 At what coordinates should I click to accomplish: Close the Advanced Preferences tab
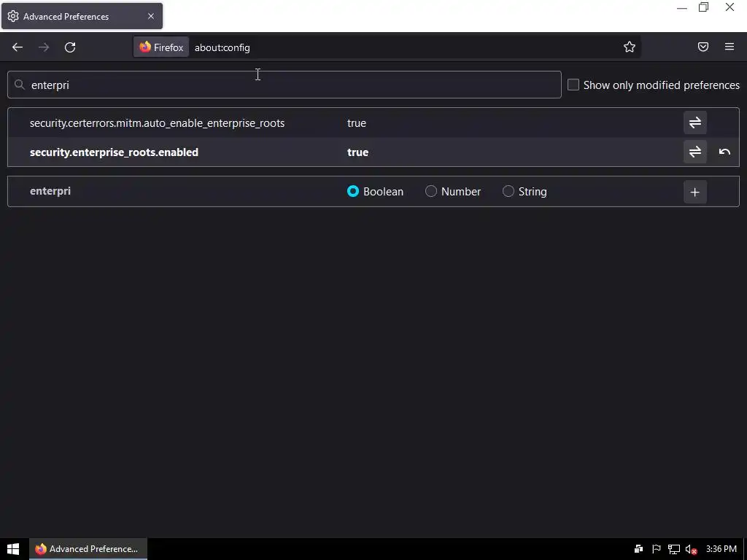point(151,16)
